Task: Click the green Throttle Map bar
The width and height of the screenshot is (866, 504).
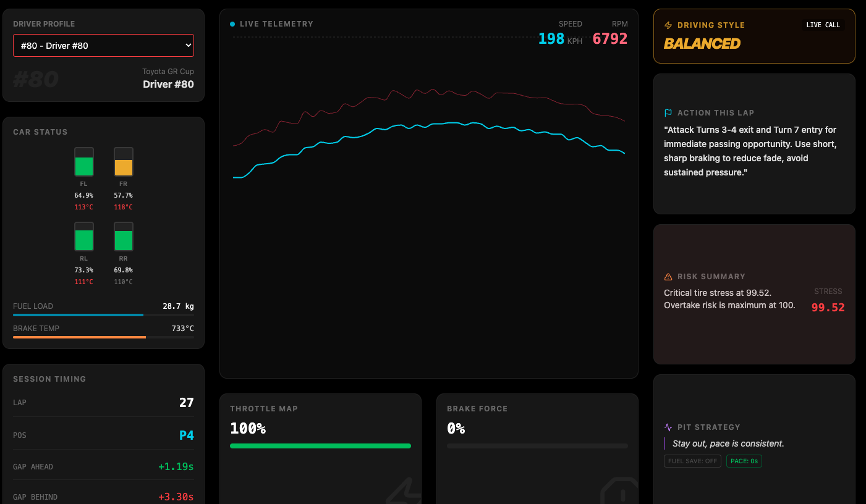Action: tap(320, 446)
